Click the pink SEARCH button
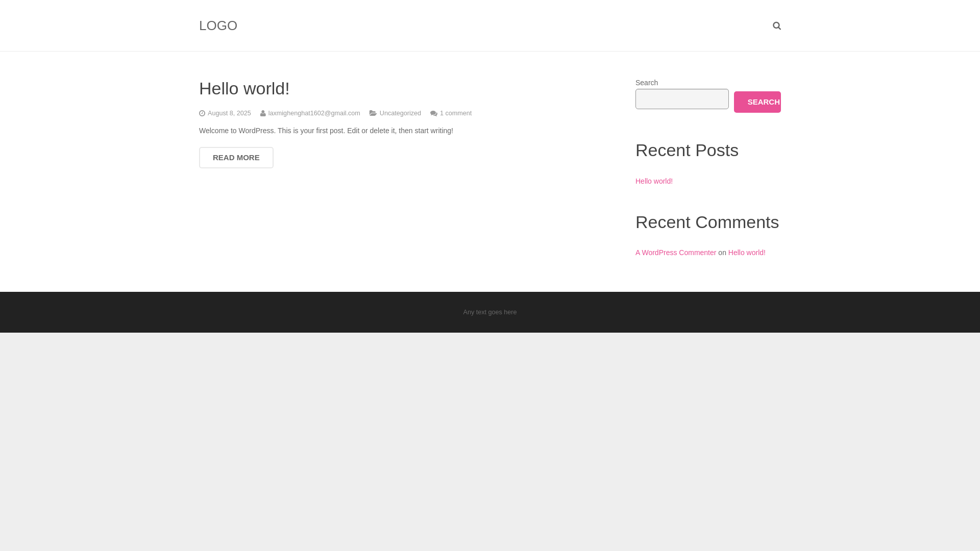Screen dimensions: 980x551 click(757, 102)
